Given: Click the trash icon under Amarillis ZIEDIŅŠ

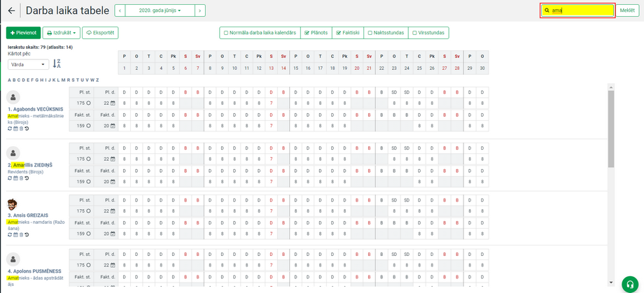Looking at the screenshot, I should [x=21, y=178].
